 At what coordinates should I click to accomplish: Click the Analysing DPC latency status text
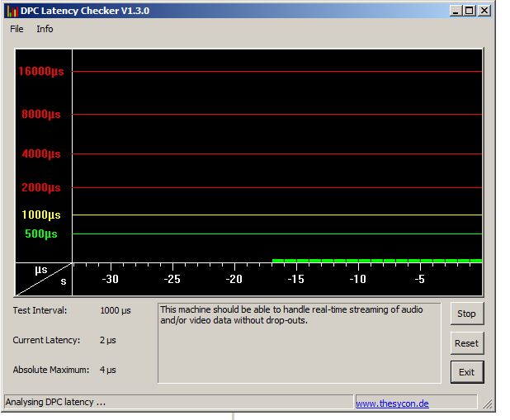pos(55,402)
